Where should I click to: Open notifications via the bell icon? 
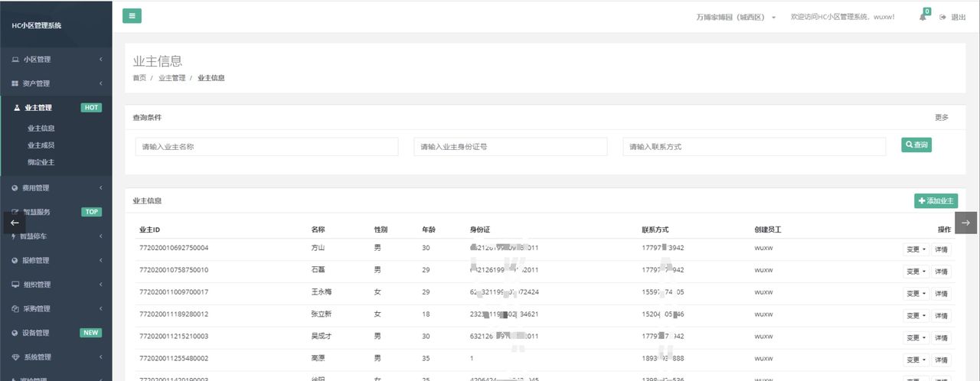coord(923,17)
